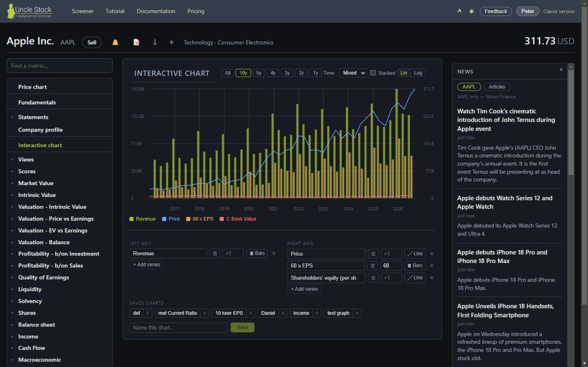Switch News to the Articles tab
The height and width of the screenshot is (367, 588).
[x=497, y=87]
